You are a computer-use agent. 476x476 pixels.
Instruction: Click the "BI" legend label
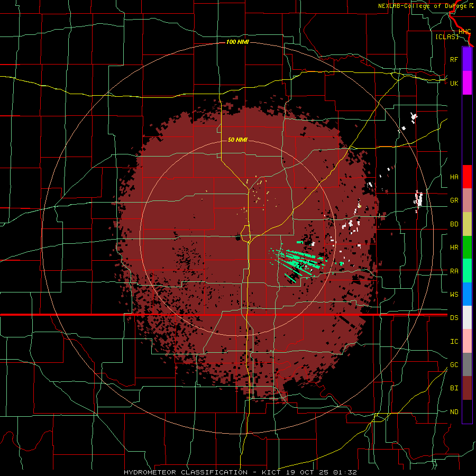[x=454, y=388]
